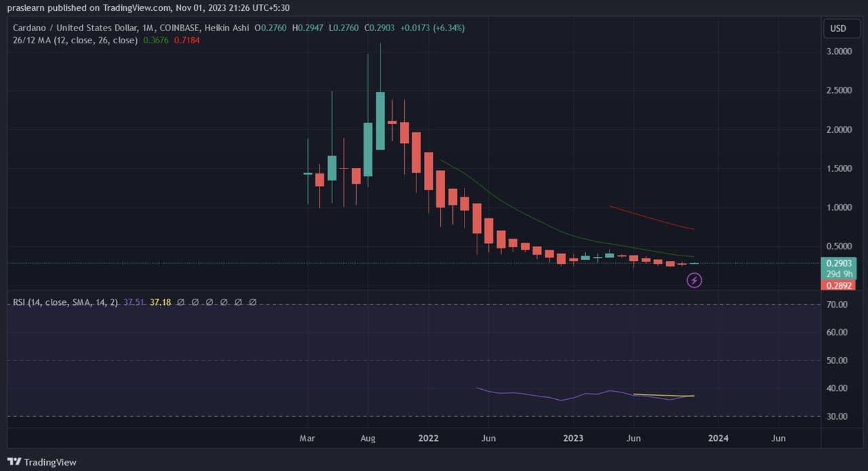Click the 29d 9h countdown label
868x471 pixels.
838,274
